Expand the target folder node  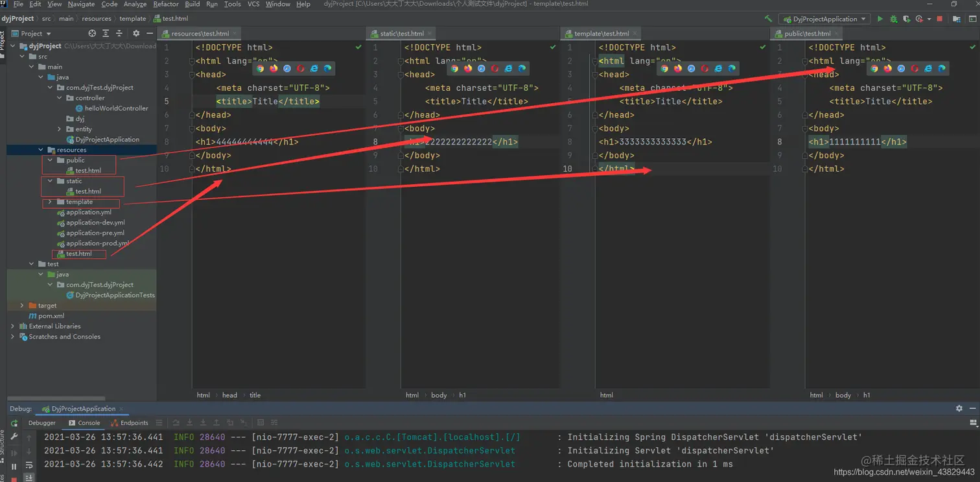coord(22,306)
